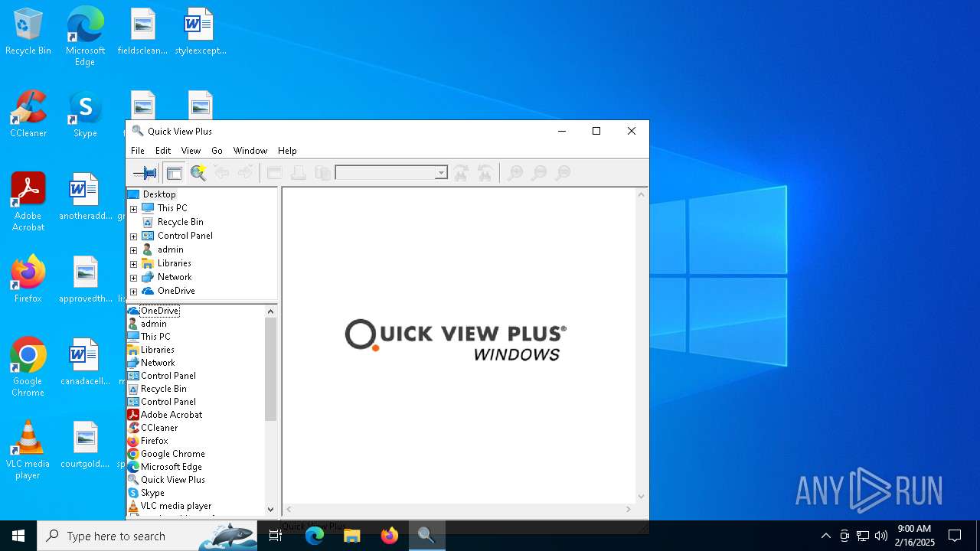This screenshot has height=551, width=980.
Task: Open File Explorer from taskbar
Action: [x=351, y=536]
